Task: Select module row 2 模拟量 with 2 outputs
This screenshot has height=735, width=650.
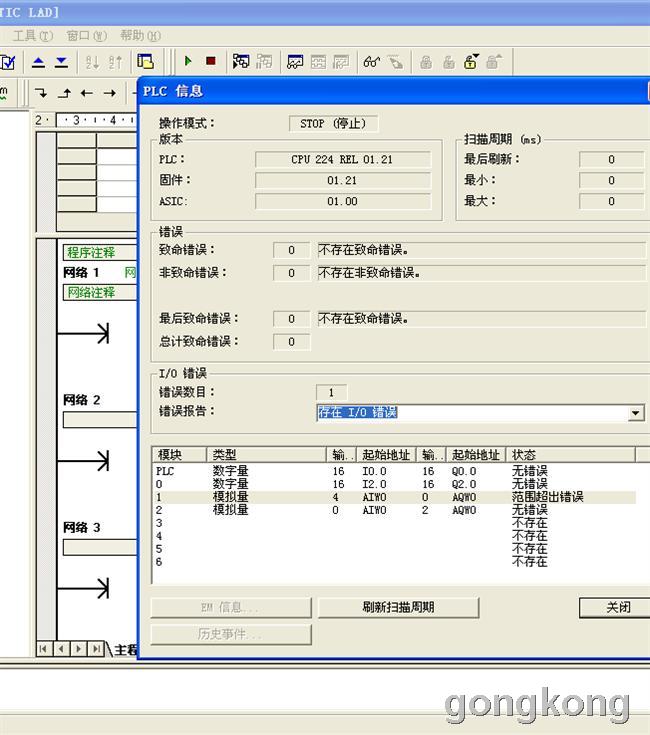Action: pyautogui.click(x=395, y=510)
